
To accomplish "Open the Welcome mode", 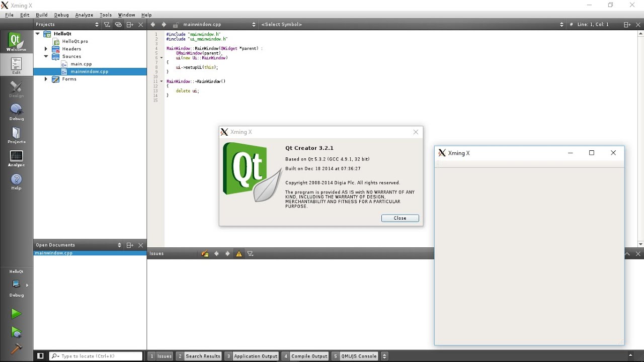I will coord(16,42).
